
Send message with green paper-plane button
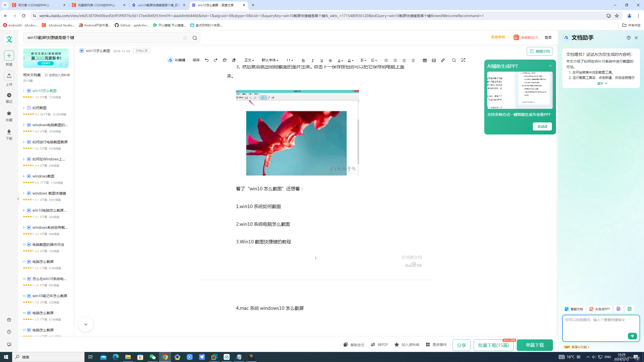[632, 336]
